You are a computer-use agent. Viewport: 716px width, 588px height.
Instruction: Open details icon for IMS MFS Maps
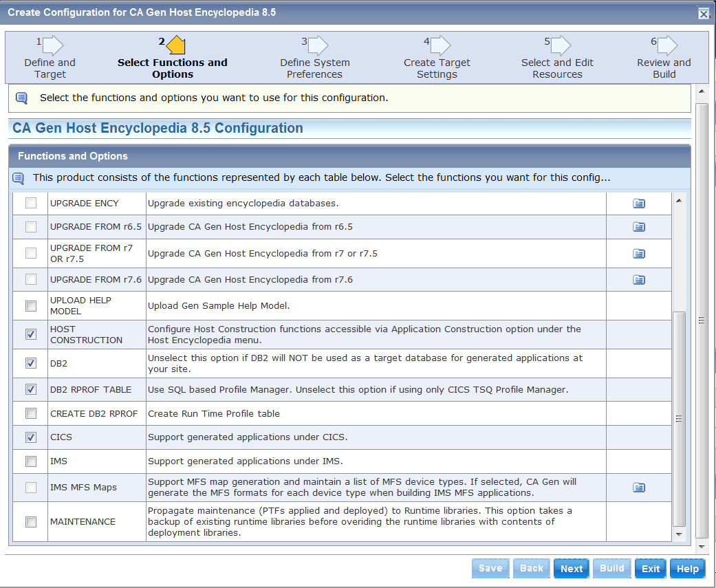[639, 488]
